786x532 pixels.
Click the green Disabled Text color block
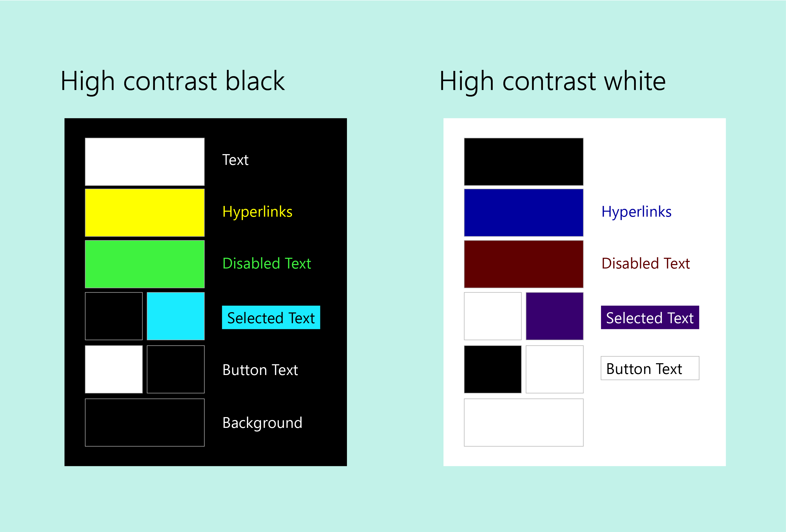(145, 258)
